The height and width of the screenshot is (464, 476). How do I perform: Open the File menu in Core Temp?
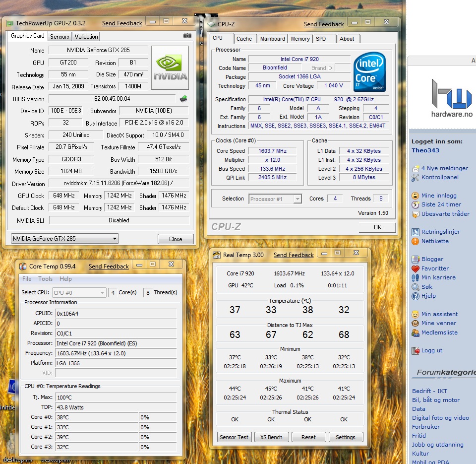pyautogui.click(x=27, y=278)
